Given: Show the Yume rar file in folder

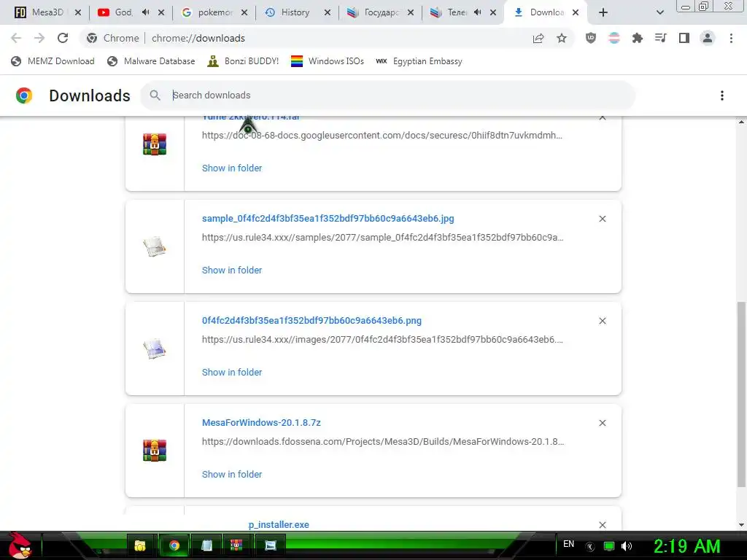Looking at the screenshot, I should tap(232, 168).
